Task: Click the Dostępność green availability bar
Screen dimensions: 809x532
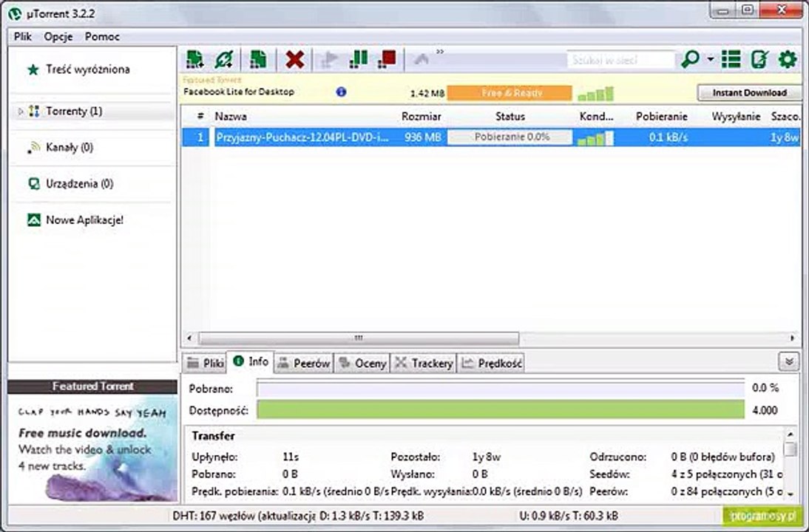Action: click(x=501, y=410)
